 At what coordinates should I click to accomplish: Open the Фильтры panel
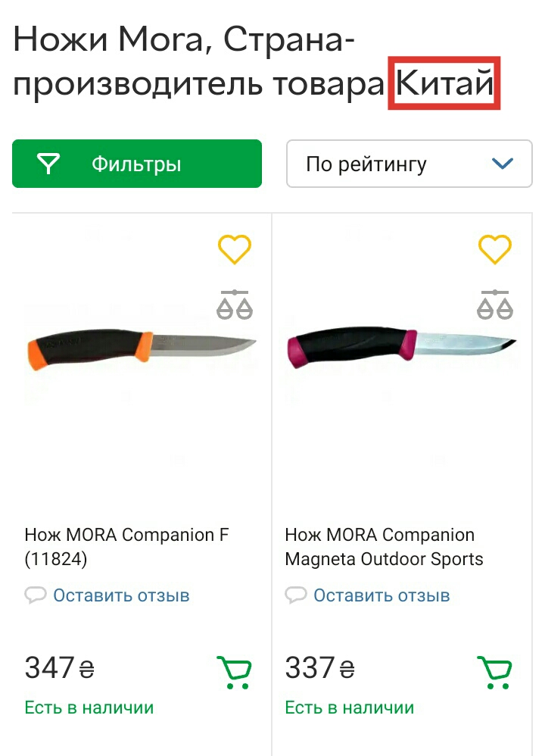[x=137, y=164]
